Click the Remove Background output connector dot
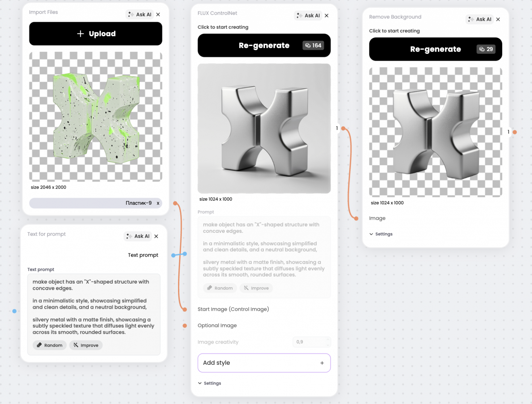 tap(515, 132)
